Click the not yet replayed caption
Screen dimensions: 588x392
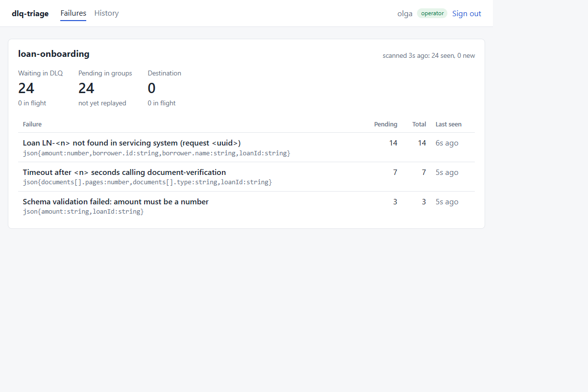pyautogui.click(x=102, y=103)
